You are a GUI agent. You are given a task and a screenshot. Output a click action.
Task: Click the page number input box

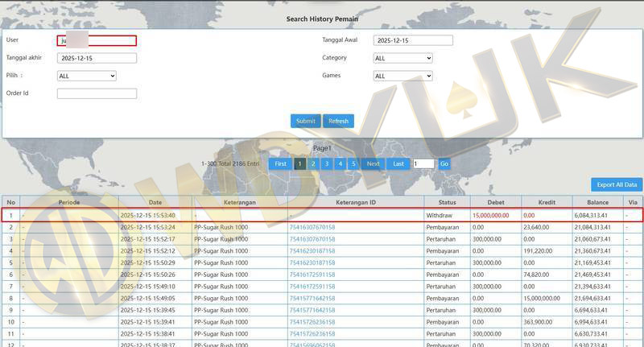[x=423, y=163]
